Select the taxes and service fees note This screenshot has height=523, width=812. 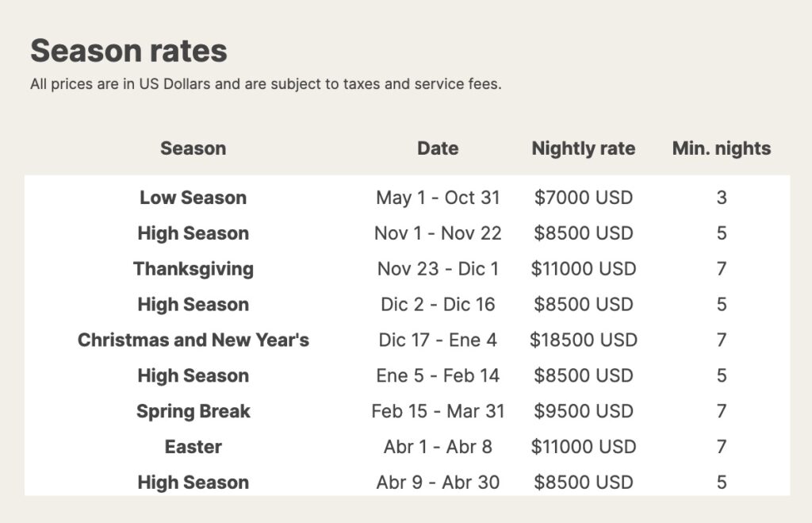pos(266,84)
